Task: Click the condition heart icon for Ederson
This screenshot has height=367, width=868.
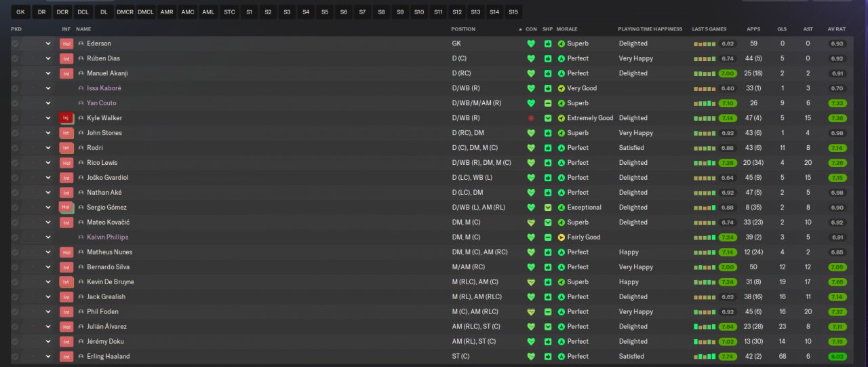Action: click(531, 43)
